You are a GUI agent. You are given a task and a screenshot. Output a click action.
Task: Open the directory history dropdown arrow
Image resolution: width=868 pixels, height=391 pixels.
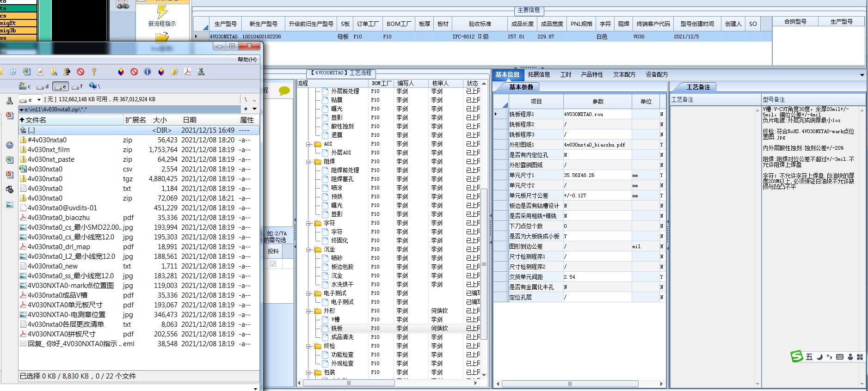[254, 109]
